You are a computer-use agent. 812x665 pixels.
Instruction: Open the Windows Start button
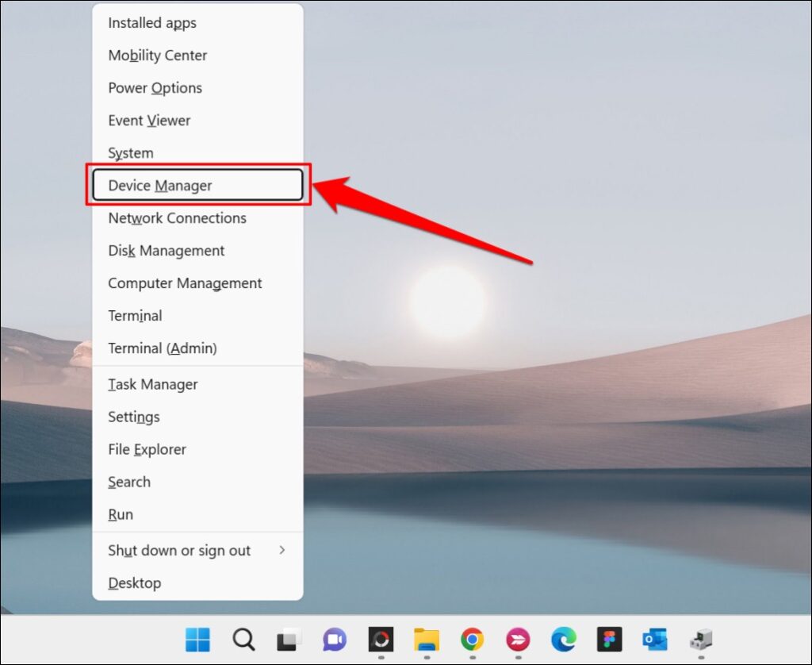click(x=197, y=640)
